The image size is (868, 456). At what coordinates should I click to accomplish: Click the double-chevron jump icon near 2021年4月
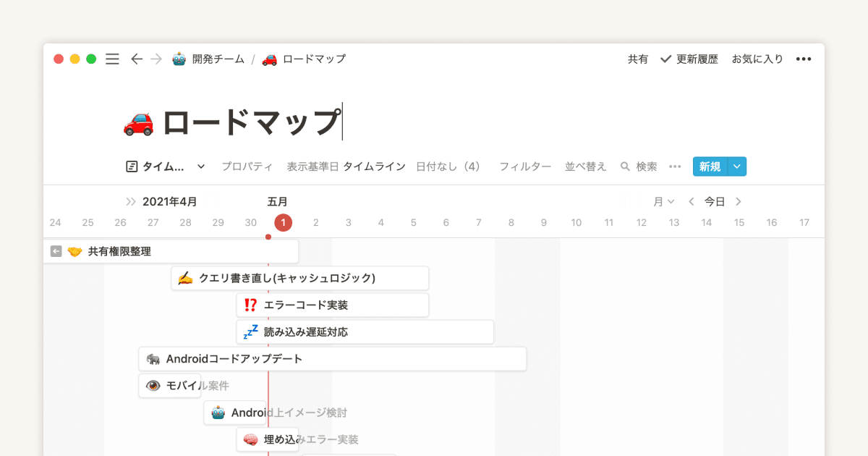(132, 201)
